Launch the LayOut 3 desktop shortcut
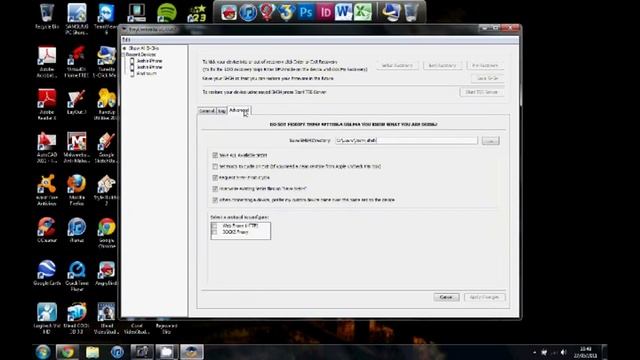Screen dimensions: 640x360 (x=77, y=101)
